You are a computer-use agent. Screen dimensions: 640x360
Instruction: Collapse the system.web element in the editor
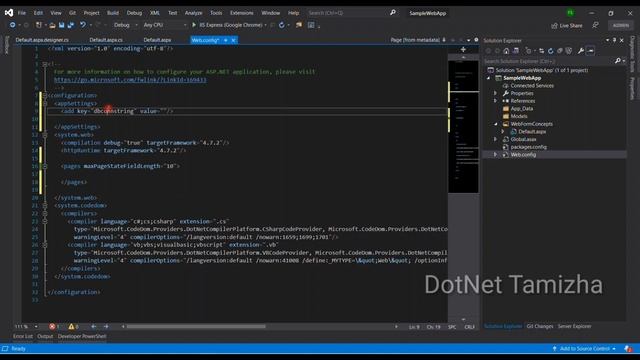point(45,135)
